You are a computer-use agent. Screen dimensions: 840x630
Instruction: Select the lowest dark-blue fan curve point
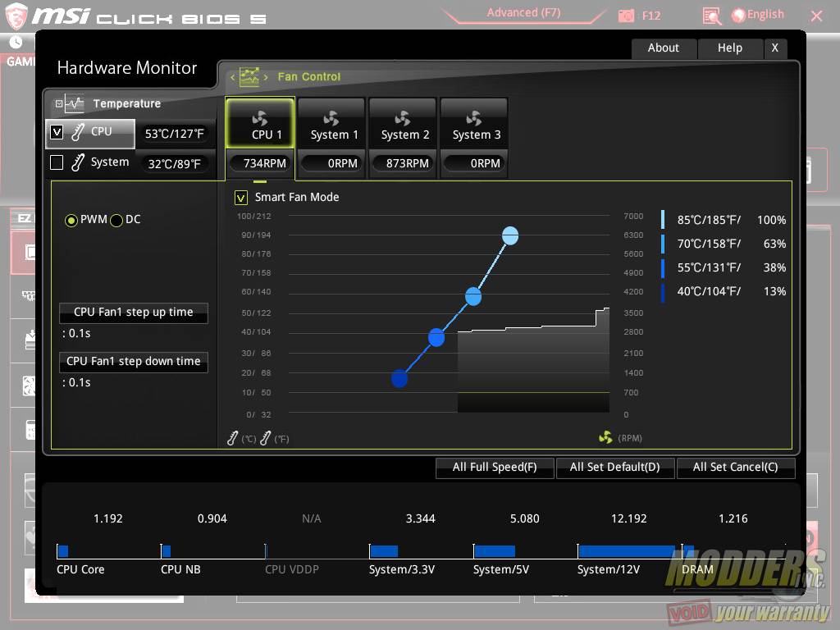tap(399, 379)
